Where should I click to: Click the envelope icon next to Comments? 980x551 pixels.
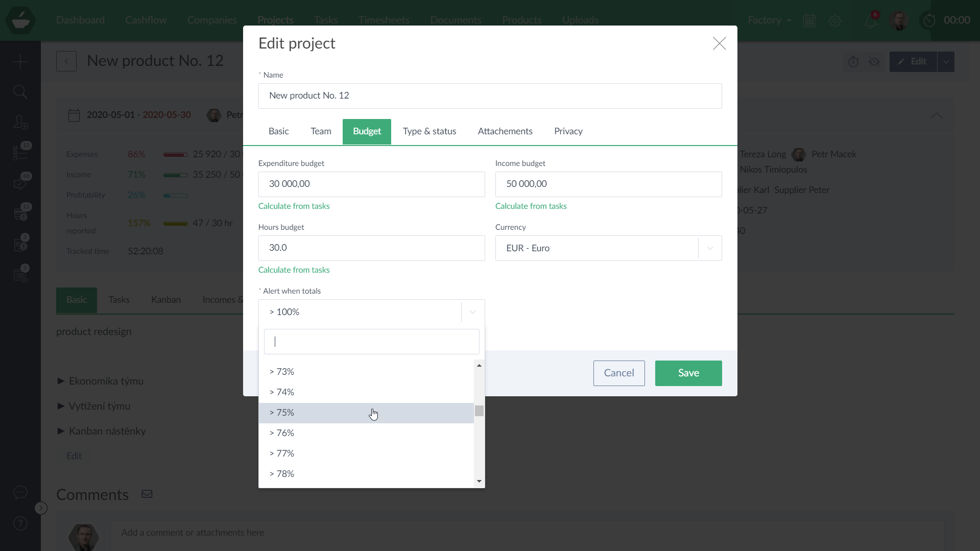147,494
